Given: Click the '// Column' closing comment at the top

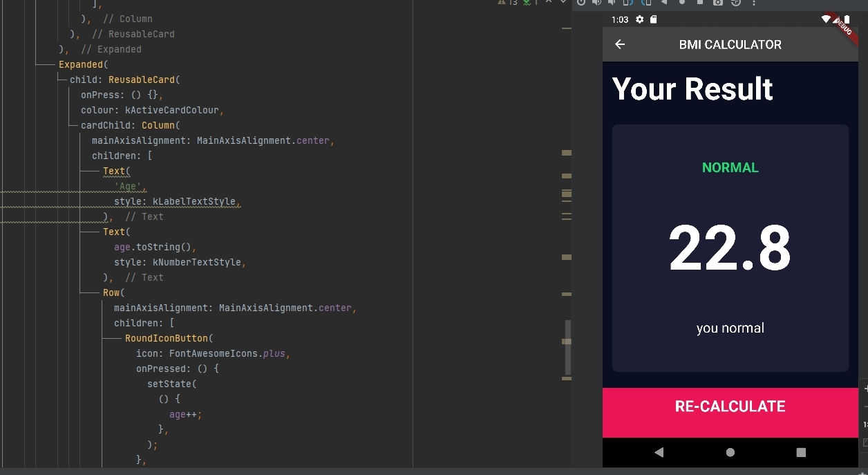Looking at the screenshot, I should click(x=128, y=19).
